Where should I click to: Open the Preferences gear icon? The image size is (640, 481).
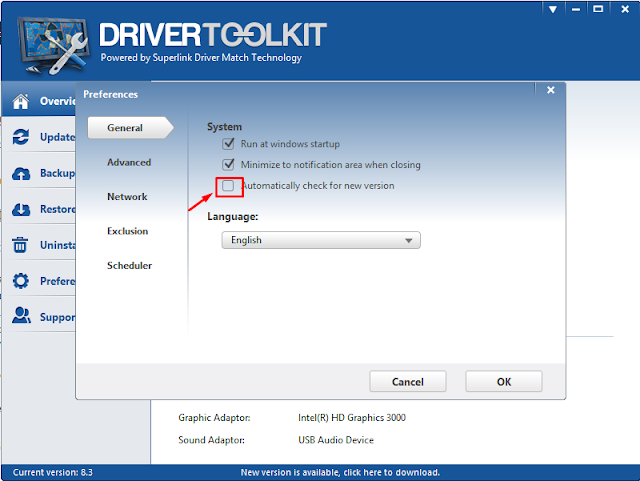tap(20, 281)
